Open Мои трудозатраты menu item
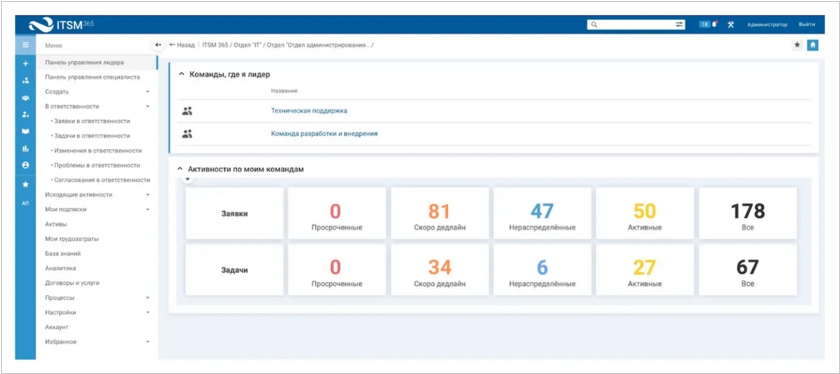 click(72, 238)
